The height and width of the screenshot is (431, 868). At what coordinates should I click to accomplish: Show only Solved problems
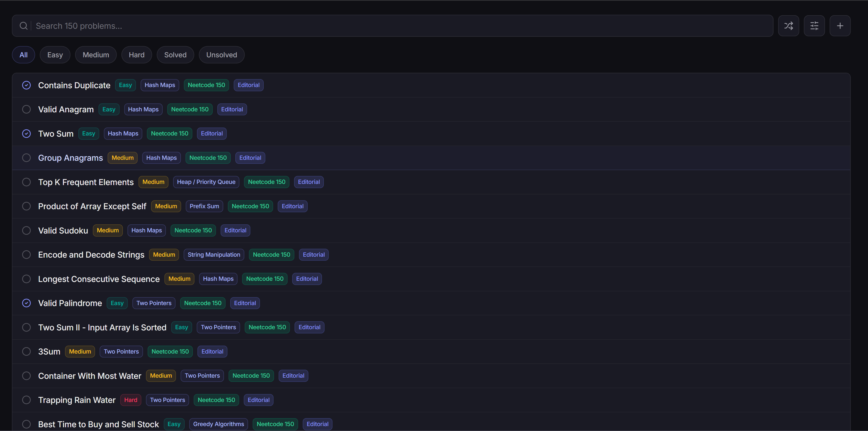pyautogui.click(x=175, y=55)
